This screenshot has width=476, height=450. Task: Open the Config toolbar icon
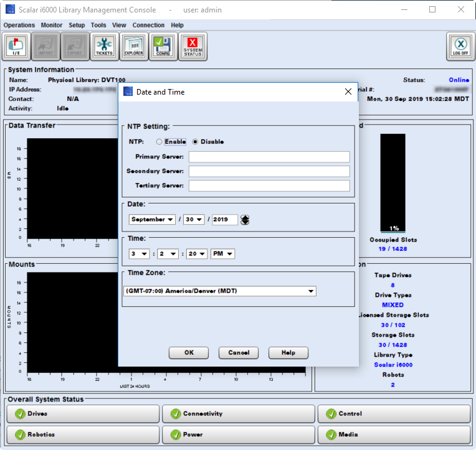[x=163, y=47]
